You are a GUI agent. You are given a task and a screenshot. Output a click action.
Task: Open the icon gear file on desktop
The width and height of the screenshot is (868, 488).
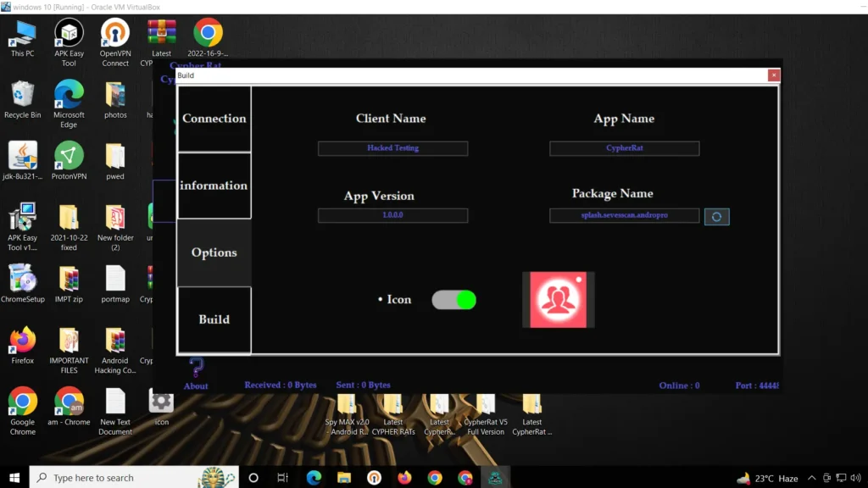point(161,406)
